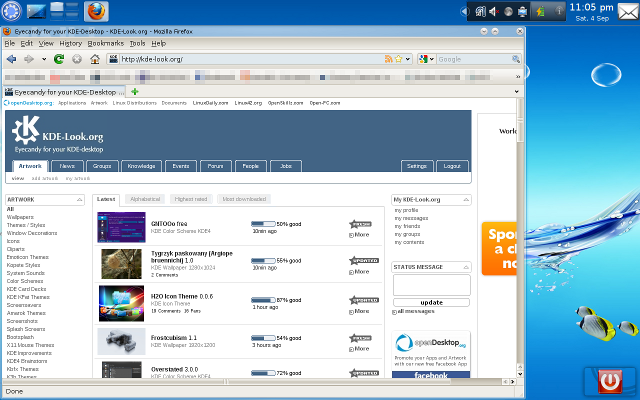Open the Frostcubism wallpaper thumbnail
The width and height of the screenshot is (640, 400).
click(x=121, y=341)
